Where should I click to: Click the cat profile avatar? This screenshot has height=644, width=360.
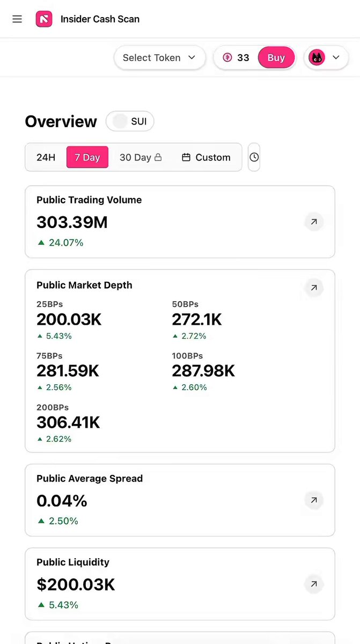[317, 57]
